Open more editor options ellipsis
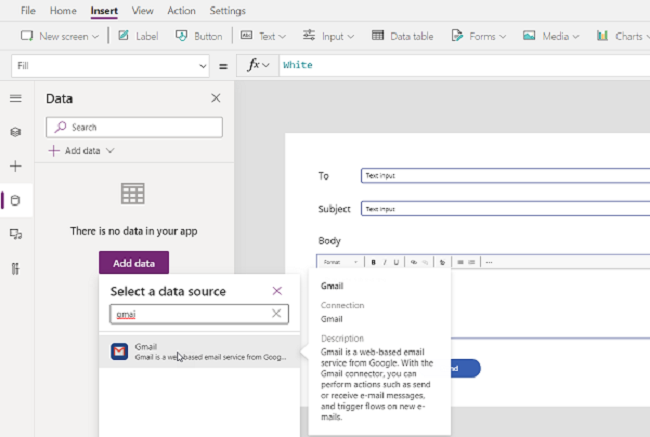650x437 pixels. (x=489, y=262)
